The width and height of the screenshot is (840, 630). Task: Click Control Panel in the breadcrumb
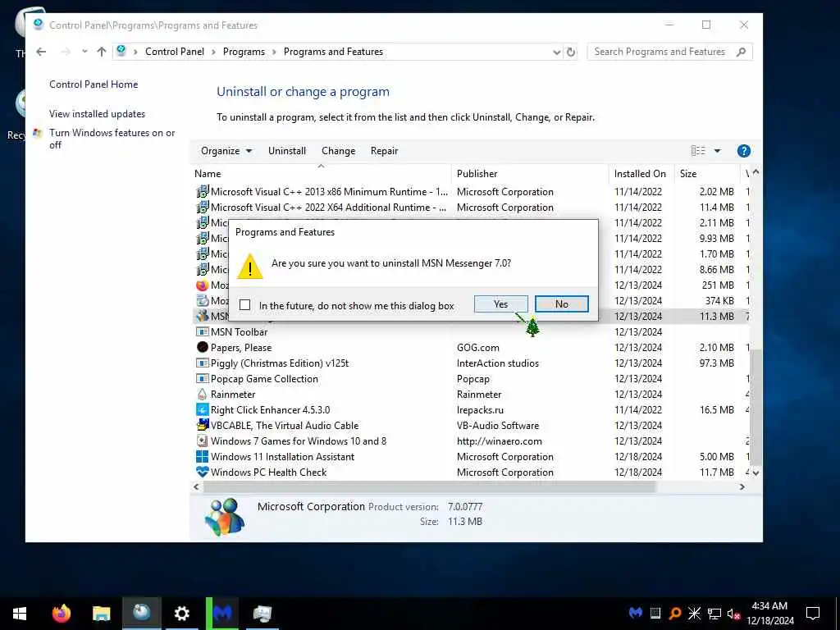(x=174, y=52)
